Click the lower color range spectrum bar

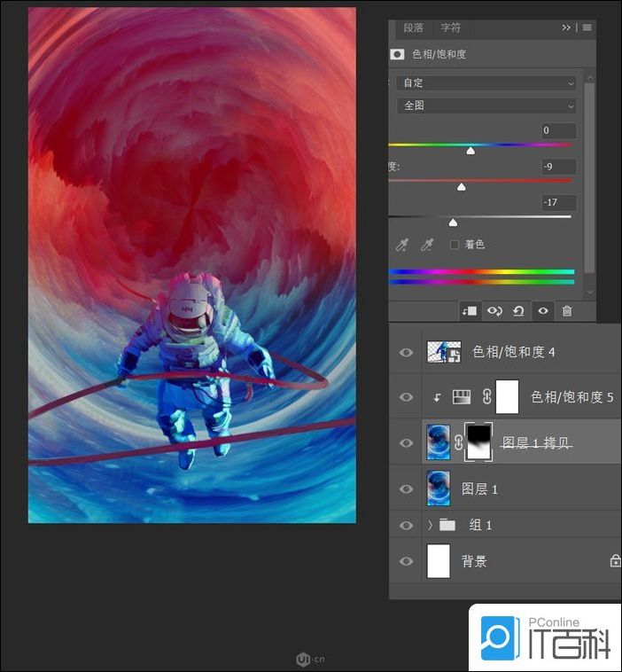pyautogui.click(x=481, y=282)
